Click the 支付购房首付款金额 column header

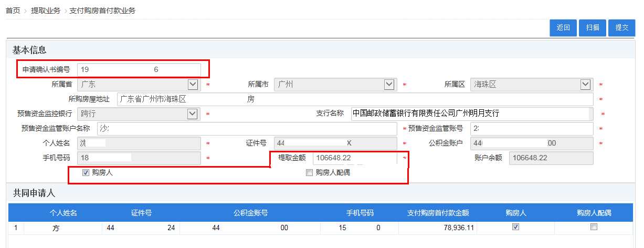point(438,213)
